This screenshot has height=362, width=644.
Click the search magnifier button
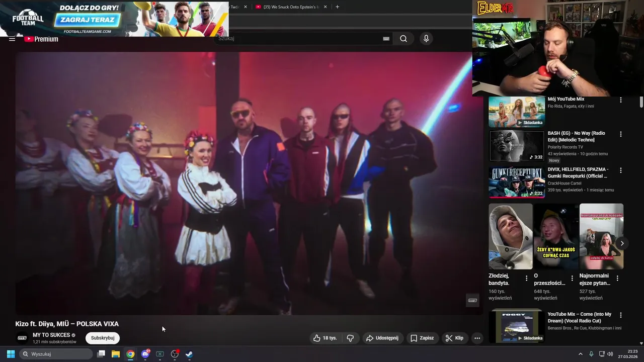pyautogui.click(x=404, y=39)
